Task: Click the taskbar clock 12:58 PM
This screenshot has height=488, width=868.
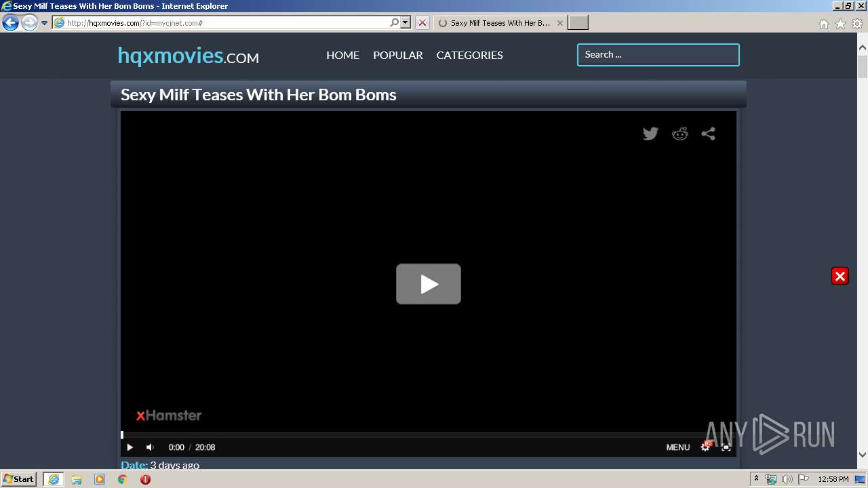Action: 833,479
